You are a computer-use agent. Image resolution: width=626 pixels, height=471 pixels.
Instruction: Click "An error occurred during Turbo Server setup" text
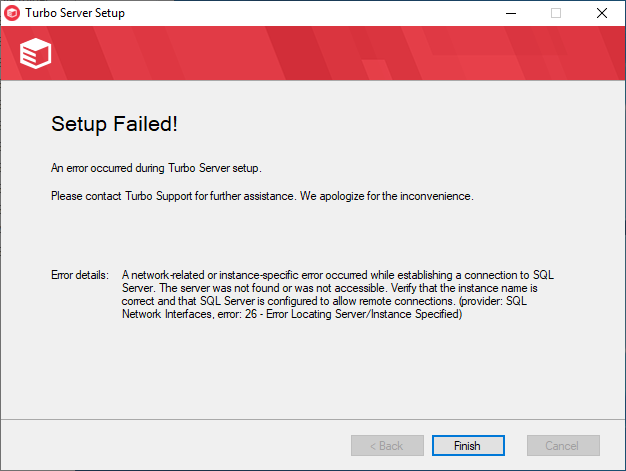tap(155, 167)
